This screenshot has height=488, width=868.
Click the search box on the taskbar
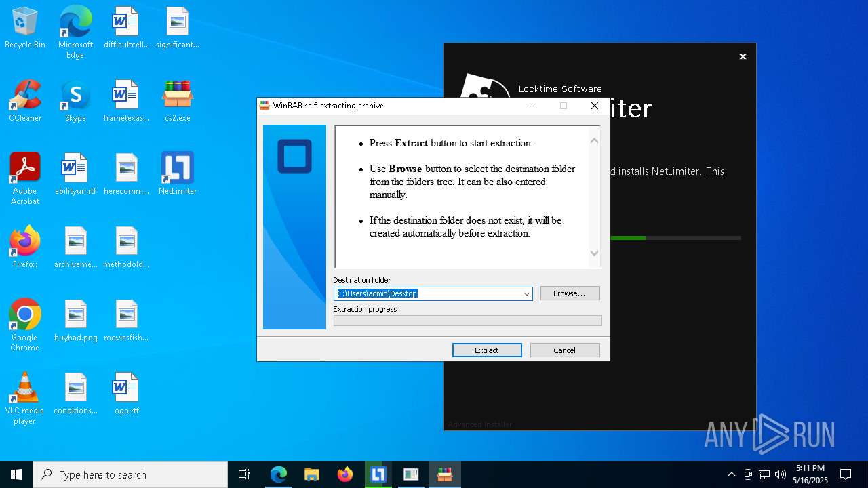coord(130,474)
